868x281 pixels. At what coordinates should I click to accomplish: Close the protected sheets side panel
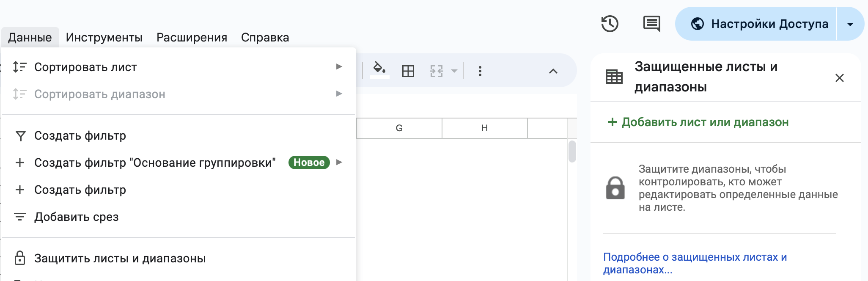pos(839,78)
